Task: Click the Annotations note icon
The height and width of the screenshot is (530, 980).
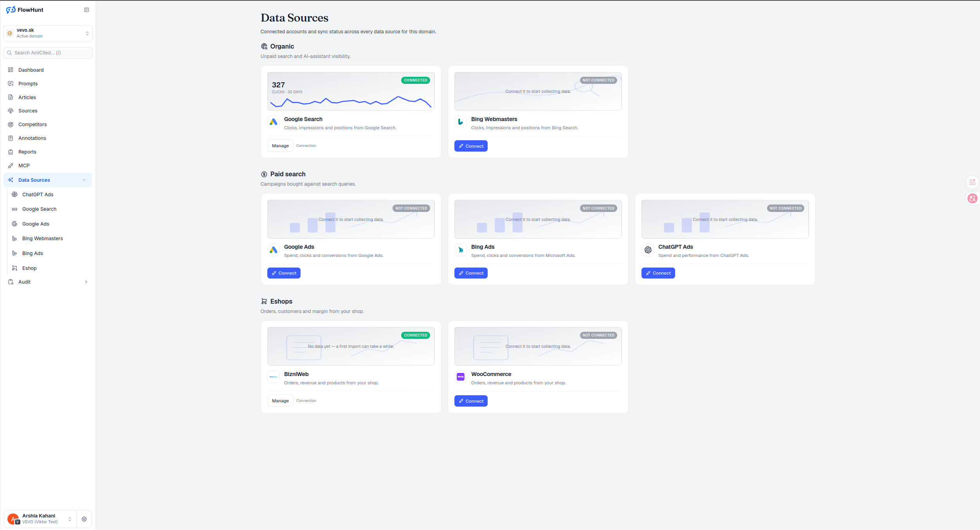Action: coord(11,138)
